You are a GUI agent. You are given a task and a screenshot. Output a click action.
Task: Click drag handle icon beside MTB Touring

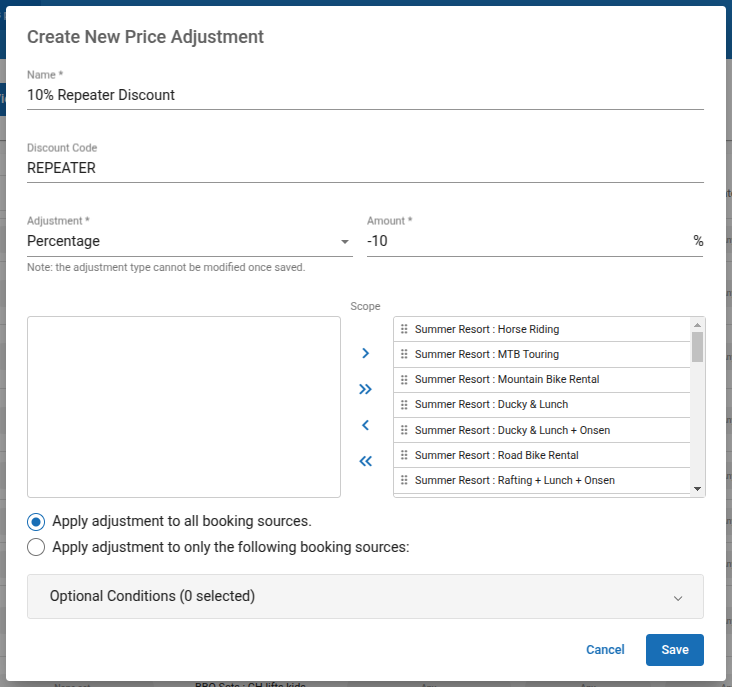click(404, 354)
